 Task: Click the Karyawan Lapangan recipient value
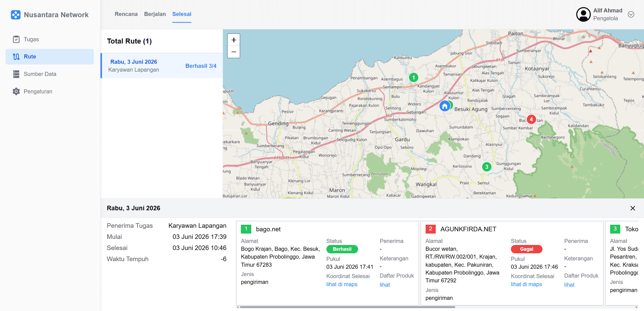point(197,225)
